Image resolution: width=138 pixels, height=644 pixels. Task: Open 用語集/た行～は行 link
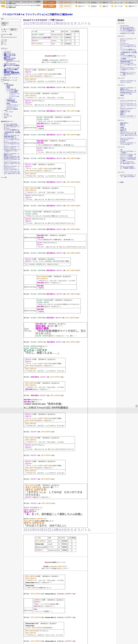coord(125,112)
